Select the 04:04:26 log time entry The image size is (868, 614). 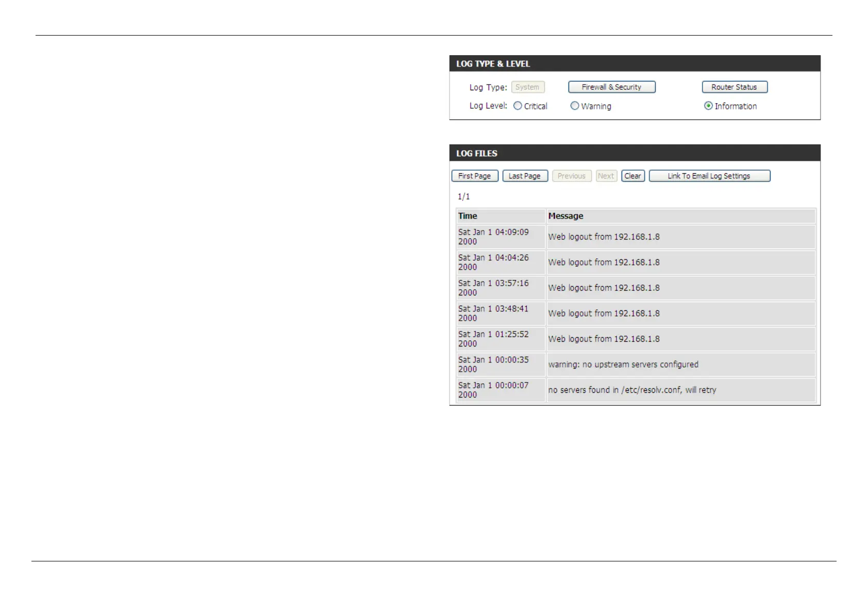(x=500, y=262)
